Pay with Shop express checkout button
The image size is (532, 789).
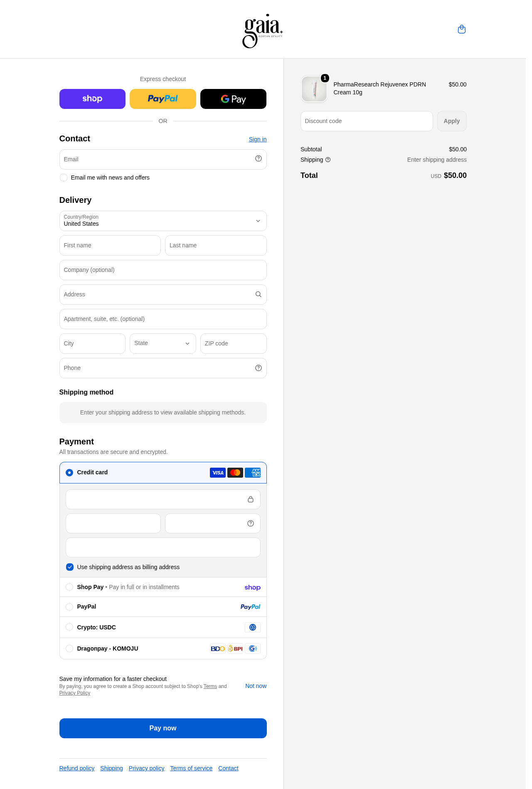tap(92, 99)
